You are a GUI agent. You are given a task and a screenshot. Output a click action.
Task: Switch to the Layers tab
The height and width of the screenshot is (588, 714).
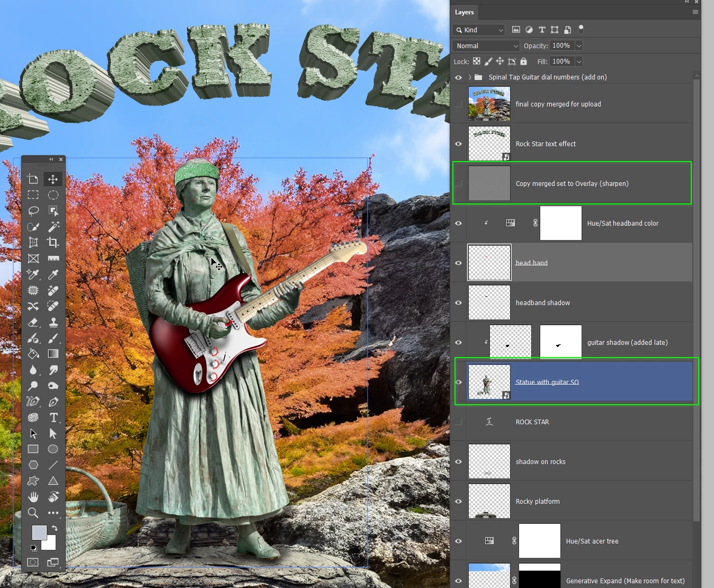click(x=465, y=12)
